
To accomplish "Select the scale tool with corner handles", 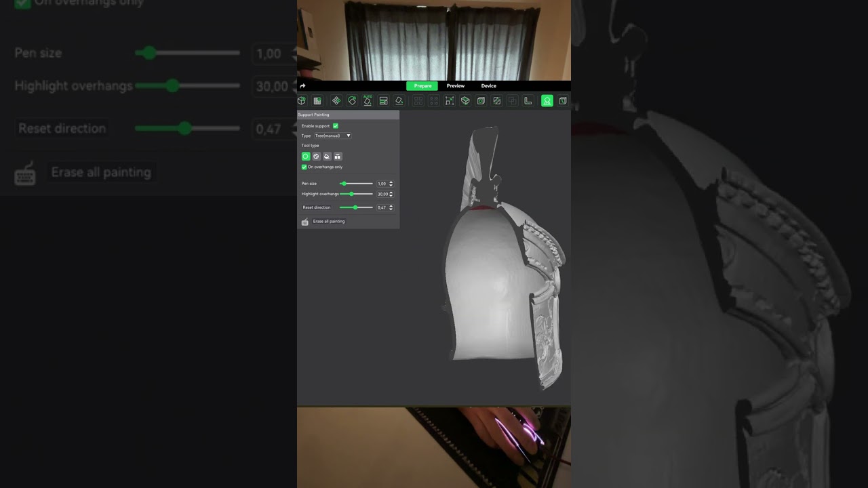I will tap(450, 101).
